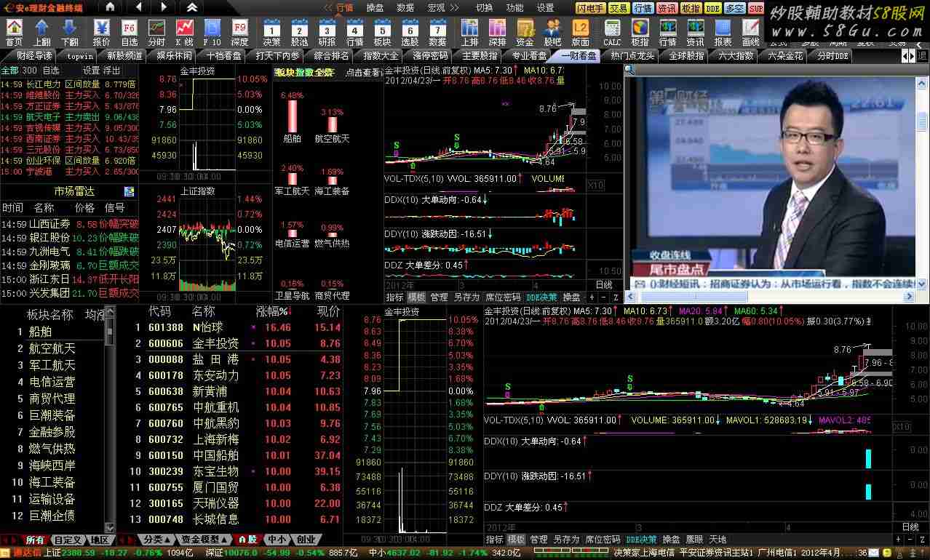This screenshot has width=930, height=560.
Task: Switch to the 分时DDE tab
Action: (x=832, y=56)
